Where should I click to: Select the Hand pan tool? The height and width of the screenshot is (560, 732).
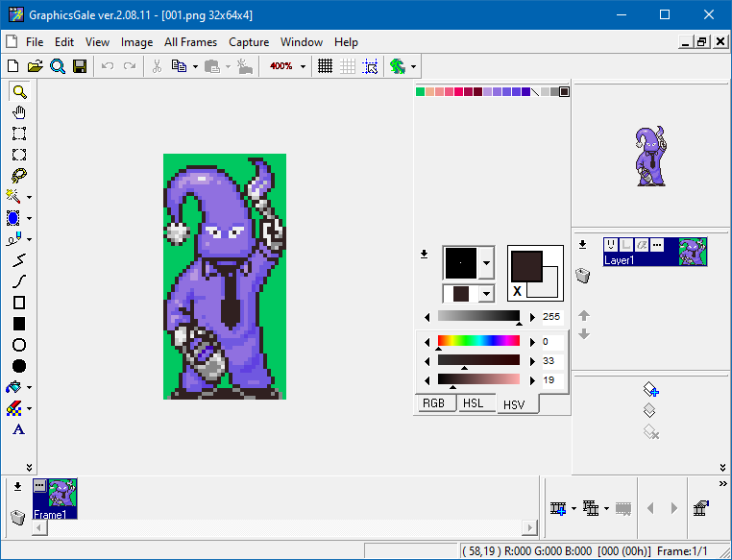pyautogui.click(x=19, y=112)
